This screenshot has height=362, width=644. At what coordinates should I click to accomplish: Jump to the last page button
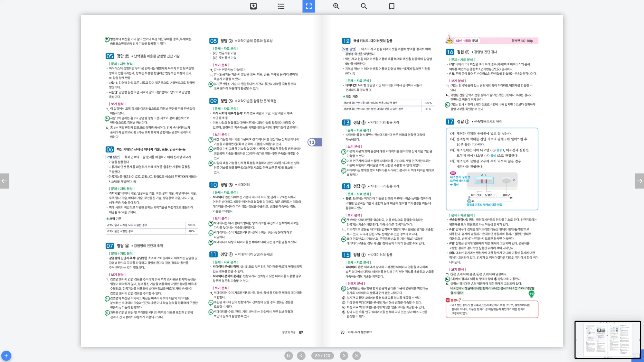pos(356,356)
